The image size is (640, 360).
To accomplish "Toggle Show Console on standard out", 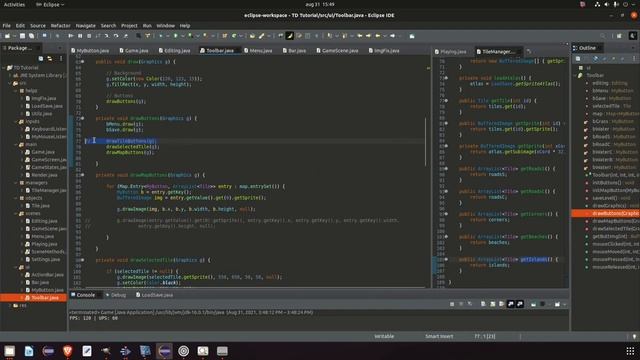I will point(511,304).
